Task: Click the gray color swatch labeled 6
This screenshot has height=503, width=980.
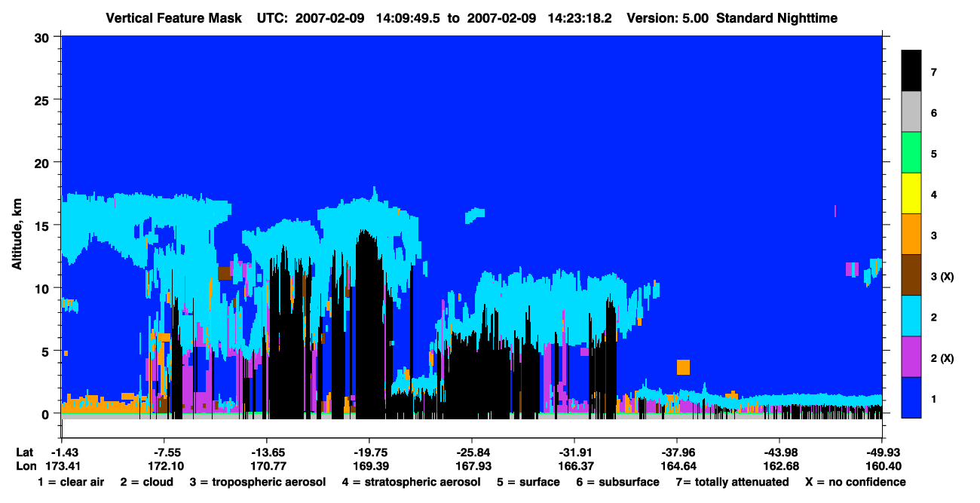Action: tap(911, 112)
